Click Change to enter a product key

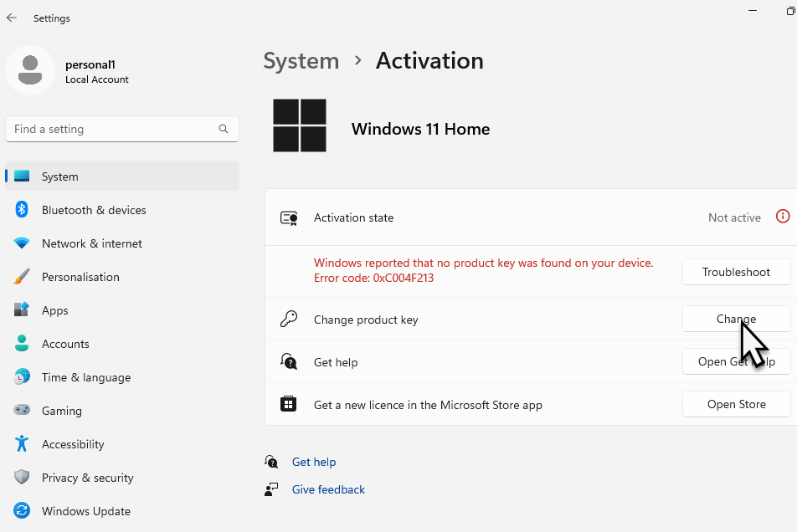point(736,319)
